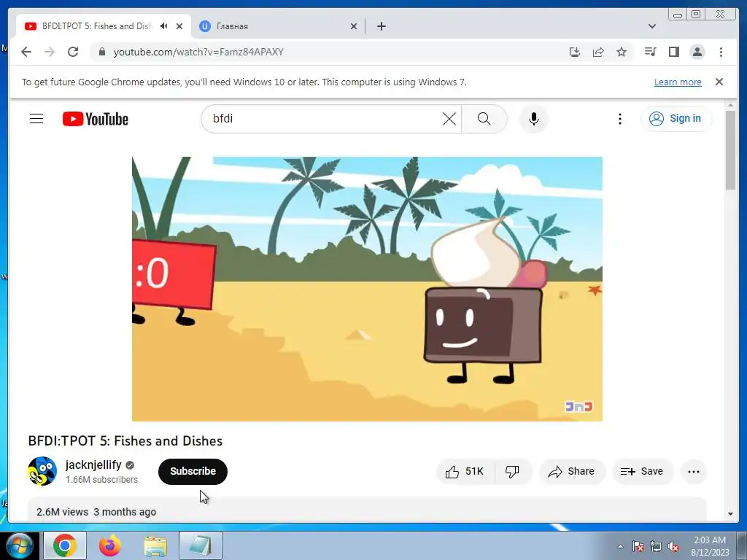Clear the search query with X icon
This screenshot has width=747, height=560.
click(449, 119)
